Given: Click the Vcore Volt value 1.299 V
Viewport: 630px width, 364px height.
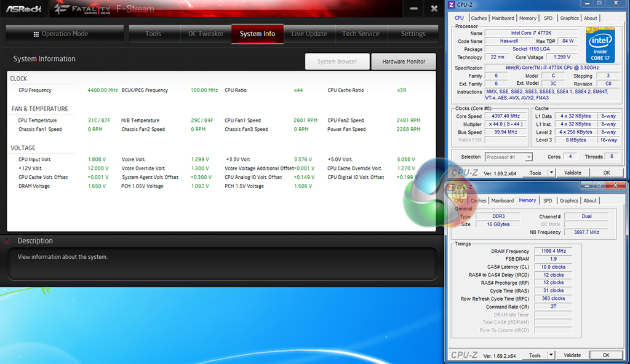Looking at the screenshot, I should click(200, 159).
